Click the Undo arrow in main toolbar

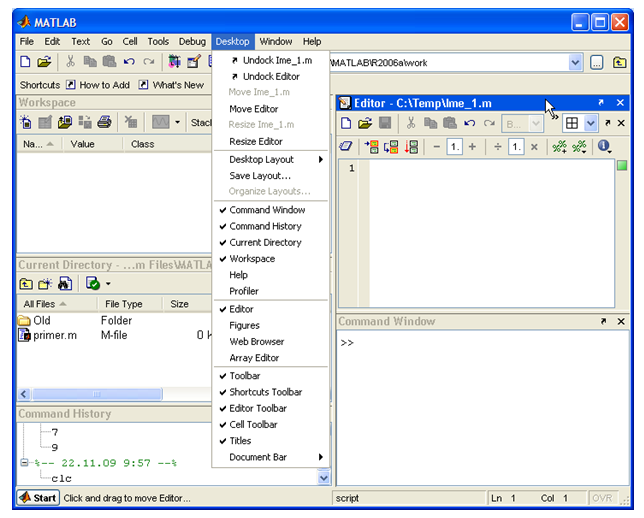(x=129, y=62)
